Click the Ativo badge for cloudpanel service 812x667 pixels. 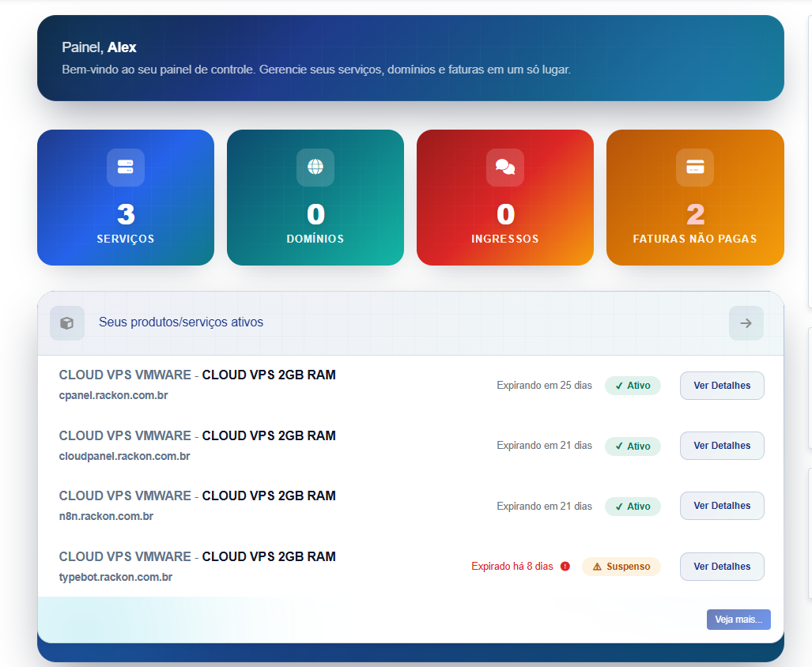633,446
